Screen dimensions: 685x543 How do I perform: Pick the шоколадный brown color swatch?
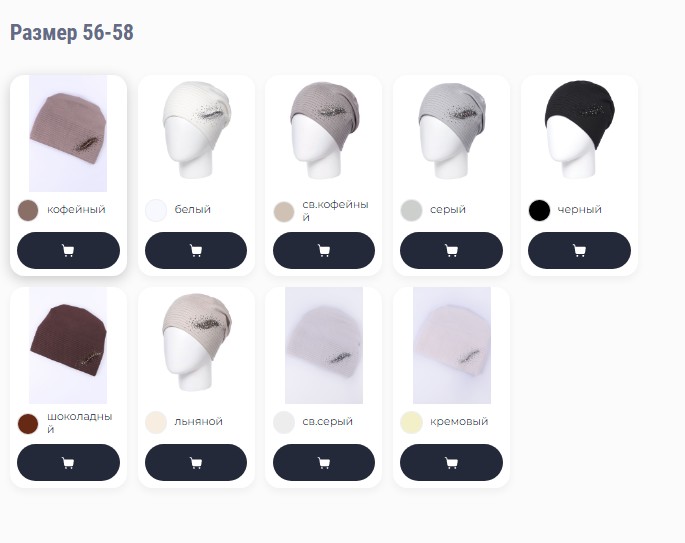[28, 423]
